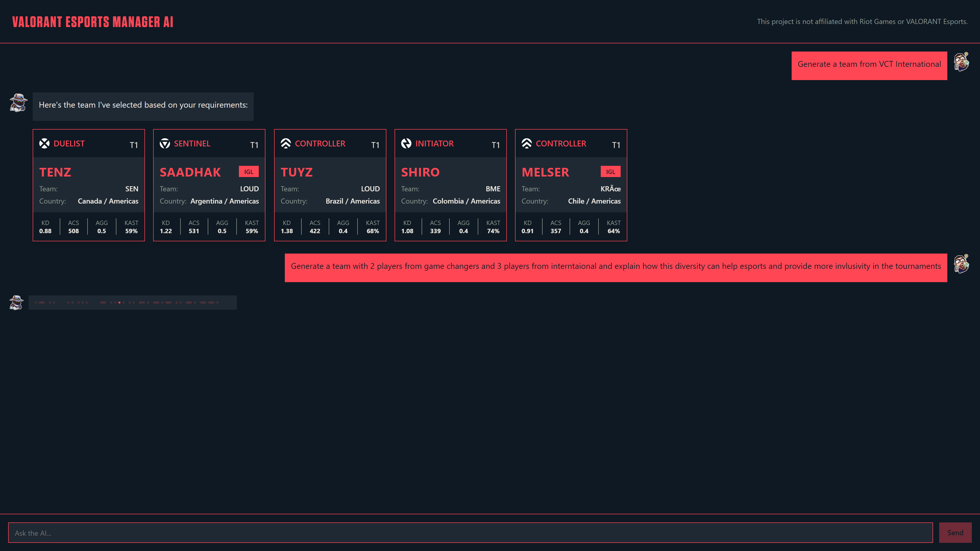The height and width of the screenshot is (551, 980).
Task: Click the Valorant Esports Manager AI title
Action: point(92,22)
